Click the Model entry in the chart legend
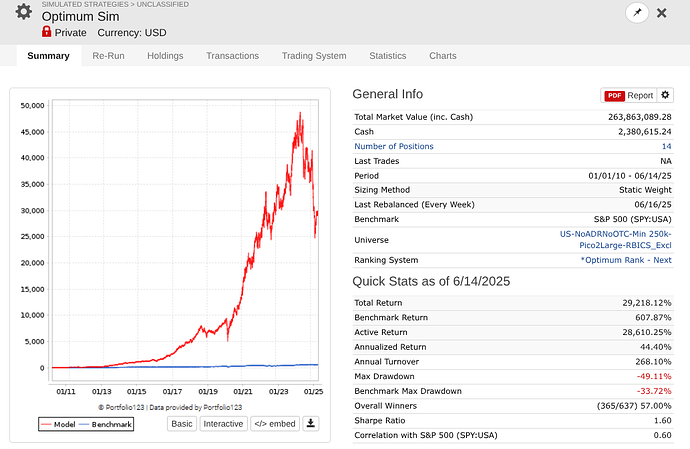Viewport: 690px width, 449px height. click(x=59, y=424)
